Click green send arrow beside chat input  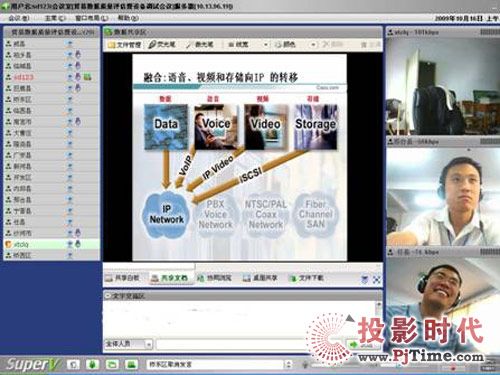pyautogui.click(x=353, y=344)
